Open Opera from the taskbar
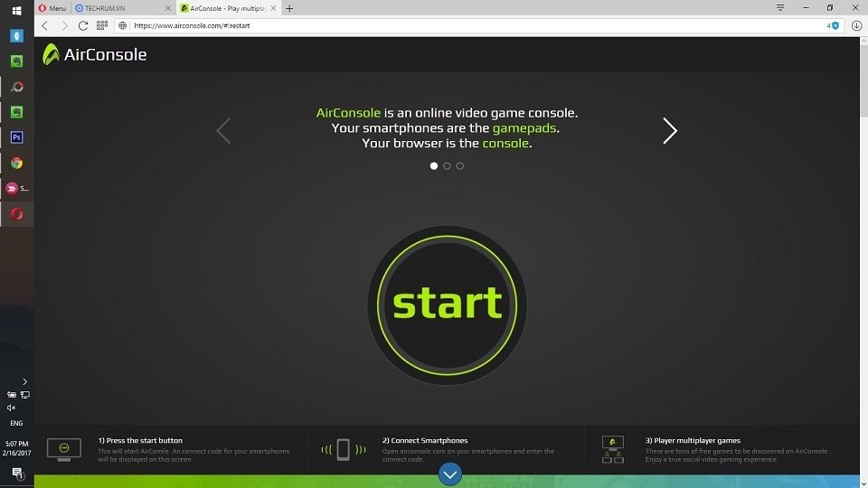Image resolution: width=868 pixels, height=488 pixels. tap(16, 214)
